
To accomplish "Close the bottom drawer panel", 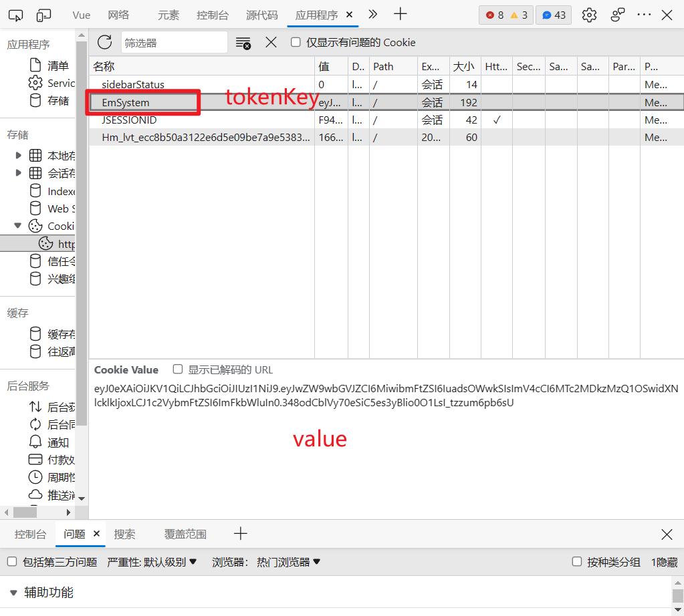I will [x=667, y=534].
